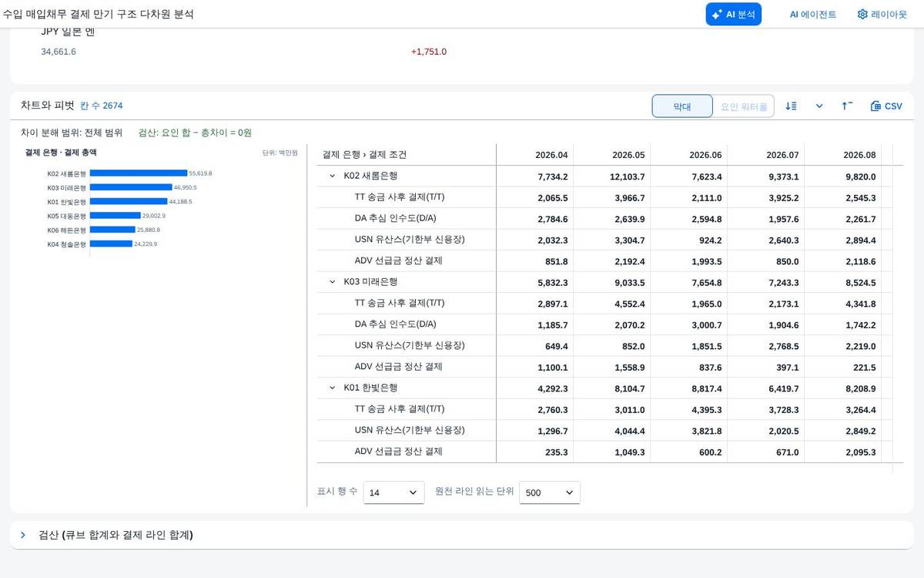The width and height of the screenshot is (924, 578).
Task: Click the 9,033.5 cell for K03 2026.05
Action: [612, 282]
